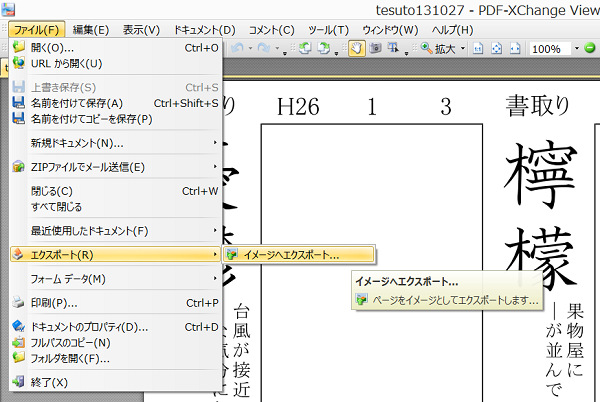This screenshot has width=600, height=402.
Task: Click the PDF-XChange Viewer app icon
Action: pos(8,9)
